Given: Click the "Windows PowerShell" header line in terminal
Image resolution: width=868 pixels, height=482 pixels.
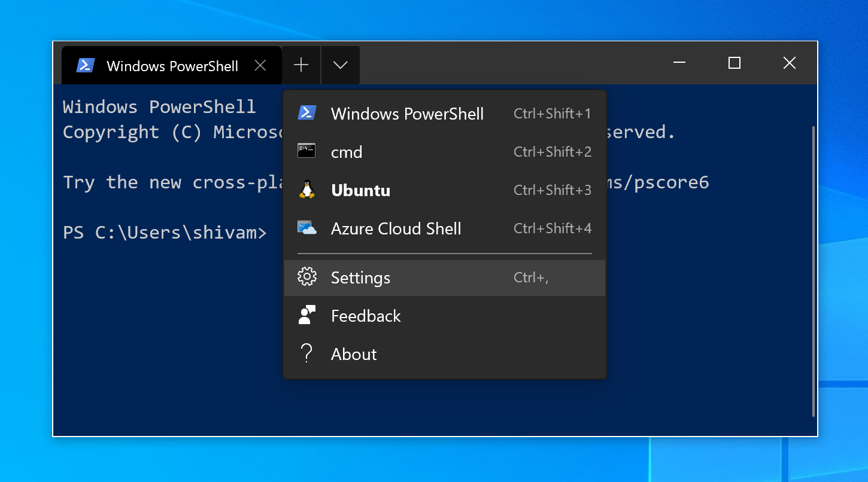Looking at the screenshot, I should click(159, 107).
